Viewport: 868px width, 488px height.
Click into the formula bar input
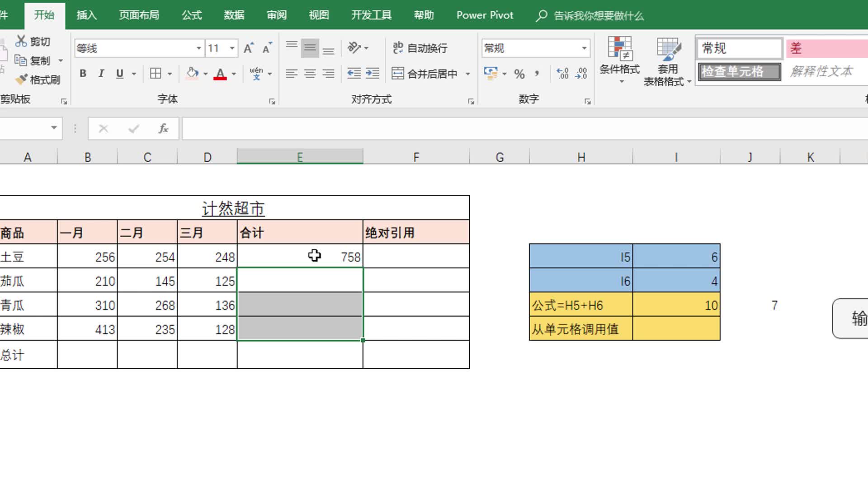tap(497, 129)
